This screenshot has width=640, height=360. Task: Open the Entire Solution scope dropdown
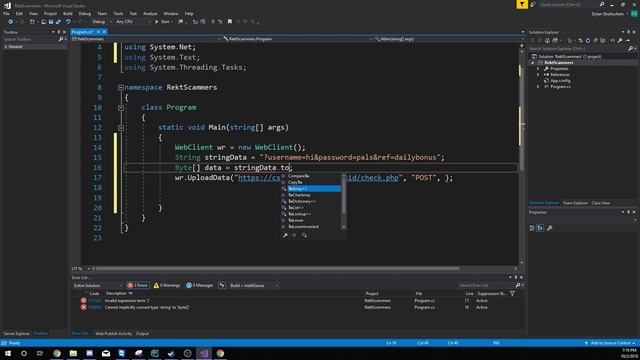98,285
